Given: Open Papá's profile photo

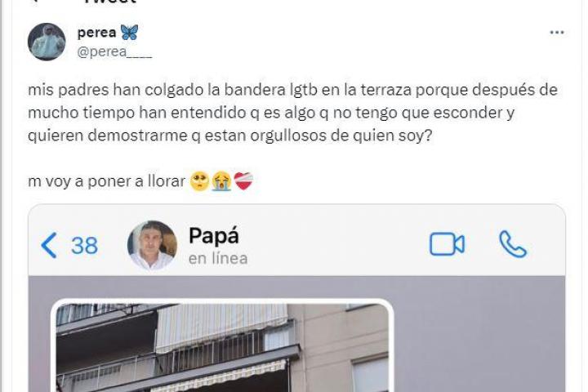Looking at the screenshot, I should coord(152,245).
